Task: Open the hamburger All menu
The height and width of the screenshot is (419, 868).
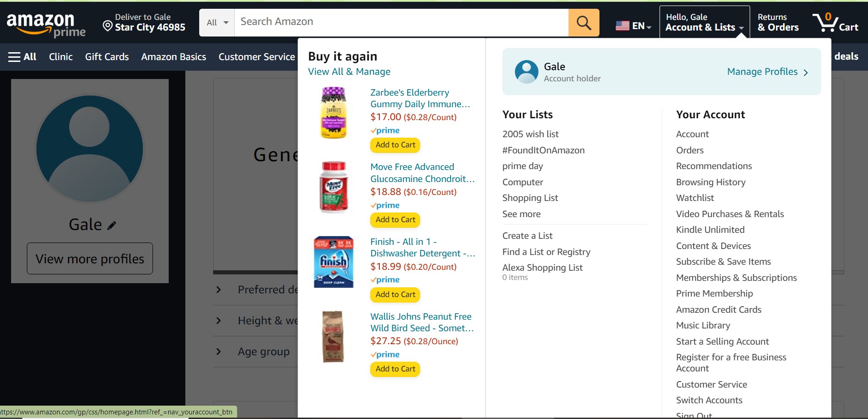Action: pos(22,57)
